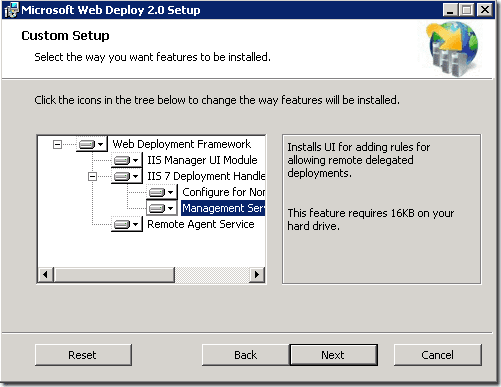Viewport: 501px width, 387px height.
Task: Select highlighted Management Service item
Action: [223, 208]
